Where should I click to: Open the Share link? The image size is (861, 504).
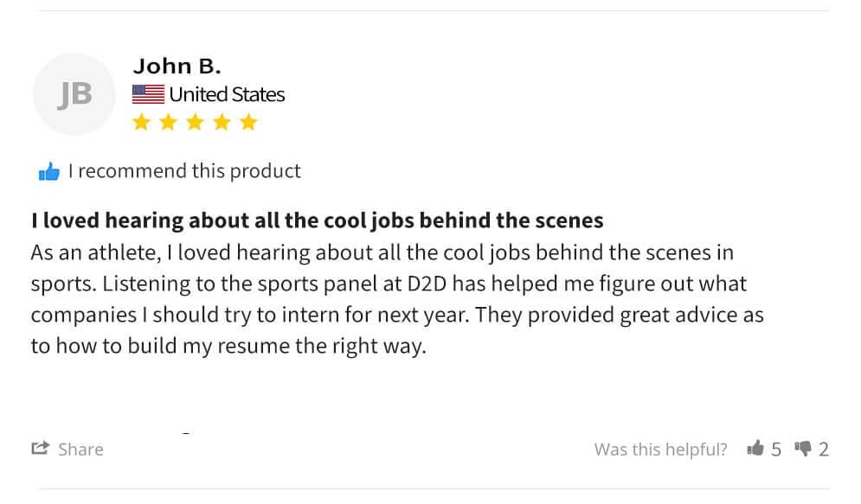80,450
